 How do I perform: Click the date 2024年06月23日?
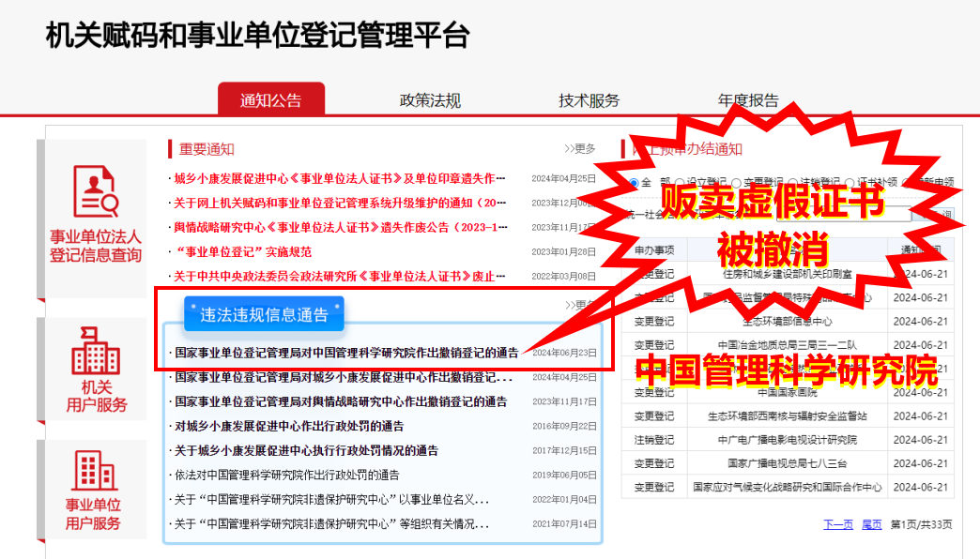point(564,353)
